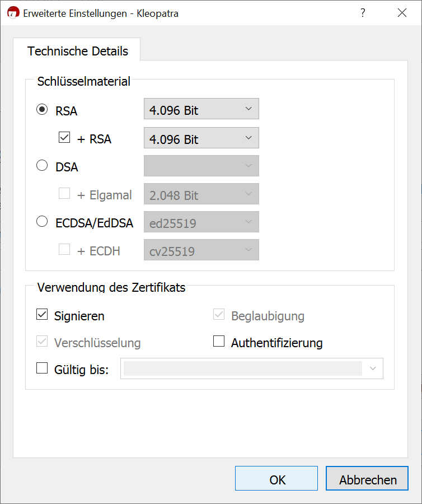Open the Gültig bis date dropdown arrow
The image size is (422, 504).
click(373, 368)
